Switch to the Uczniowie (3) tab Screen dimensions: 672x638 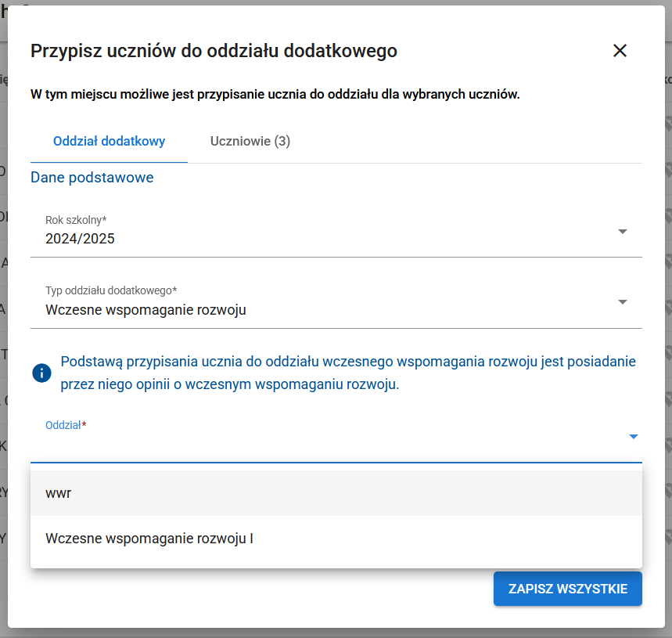click(250, 141)
